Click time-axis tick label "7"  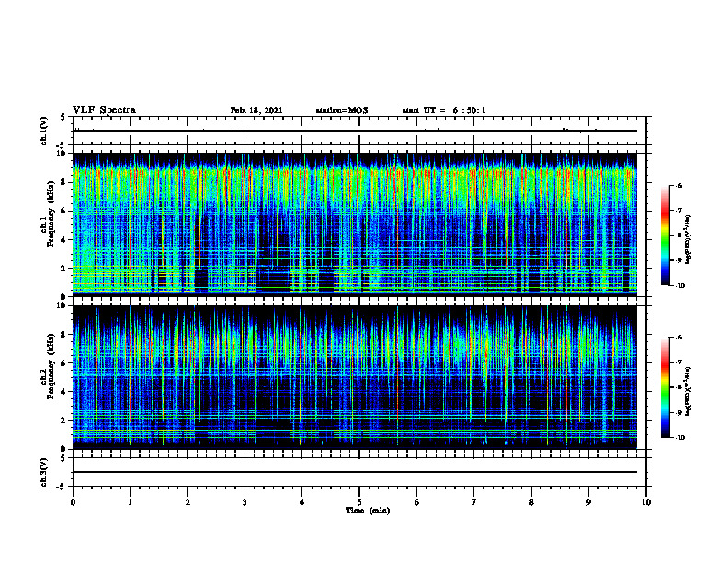(x=474, y=502)
